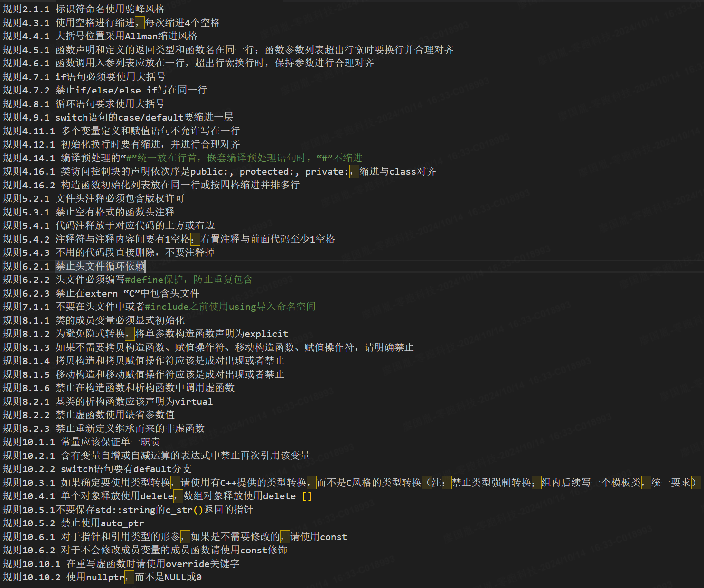The width and height of the screenshot is (704, 588).
Task: Click line 规则4.8.1 循环语句要求使用大括号
Action: coord(84,104)
